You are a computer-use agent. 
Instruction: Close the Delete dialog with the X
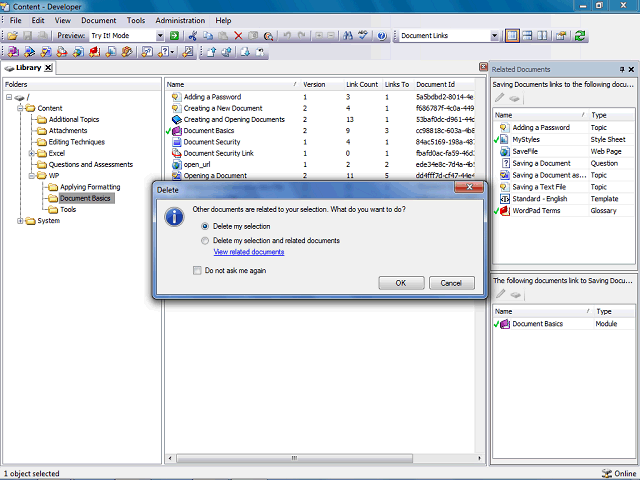pos(469,187)
